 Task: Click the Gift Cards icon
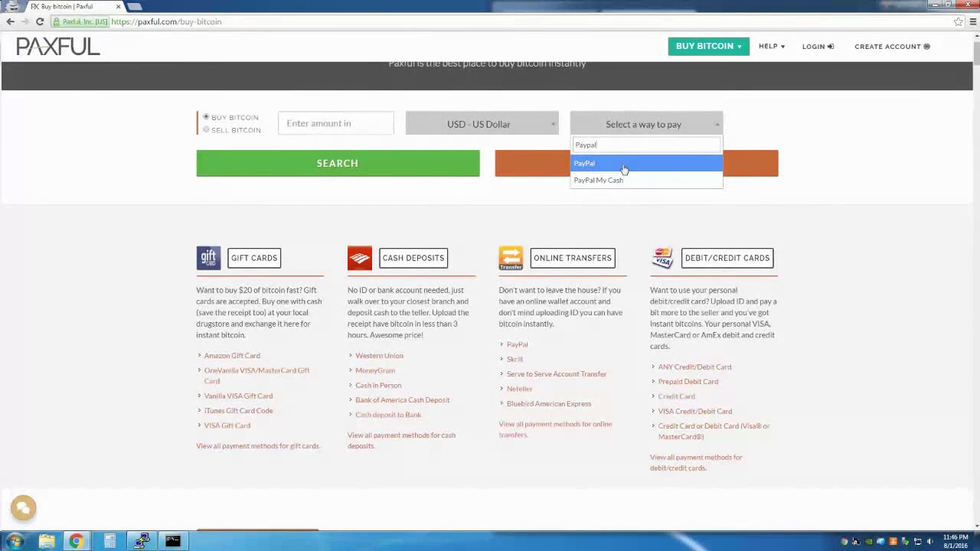pyautogui.click(x=208, y=258)
